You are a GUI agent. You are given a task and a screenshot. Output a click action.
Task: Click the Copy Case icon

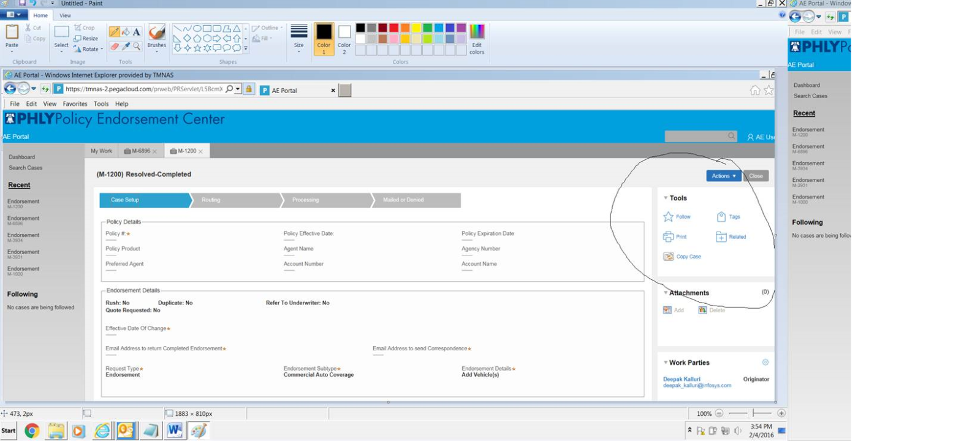668,257
